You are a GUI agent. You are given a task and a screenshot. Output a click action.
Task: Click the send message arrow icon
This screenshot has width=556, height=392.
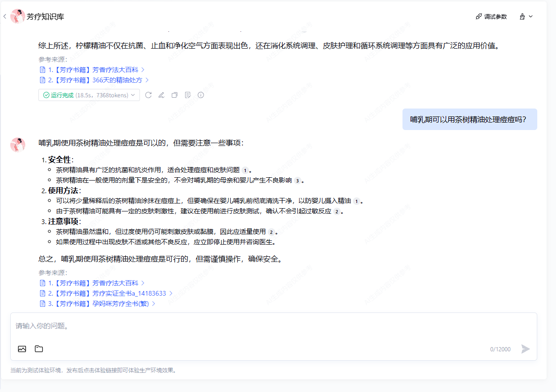coord(526,349)
